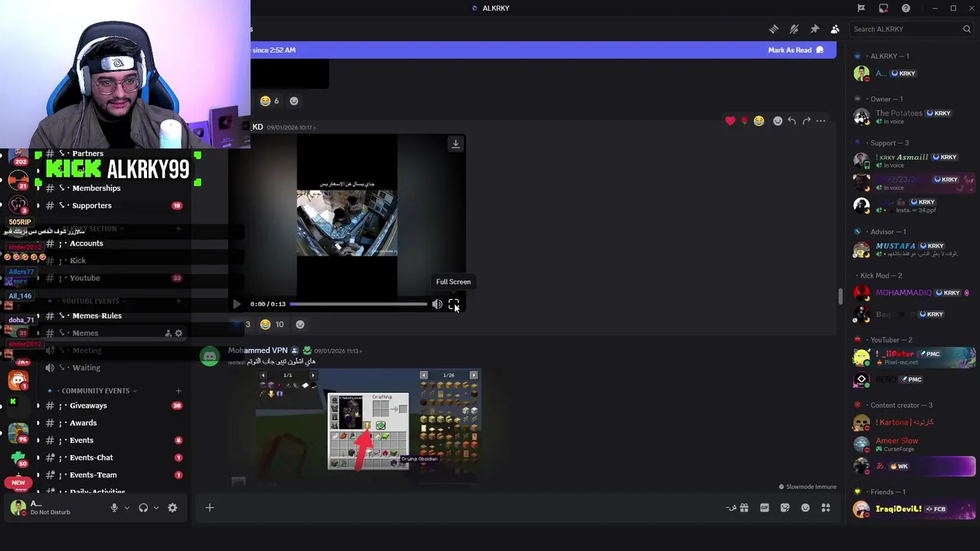This screenshot has height=551, width=980.
Task: Open Edit Channel gear on Memes
Action: coord(179,333)
